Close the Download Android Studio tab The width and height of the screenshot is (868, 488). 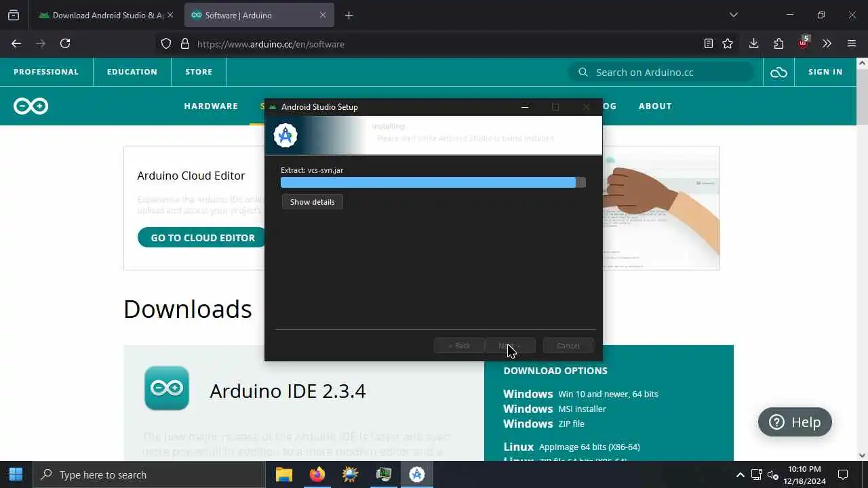pyautogui.click(x=170, y=15)
